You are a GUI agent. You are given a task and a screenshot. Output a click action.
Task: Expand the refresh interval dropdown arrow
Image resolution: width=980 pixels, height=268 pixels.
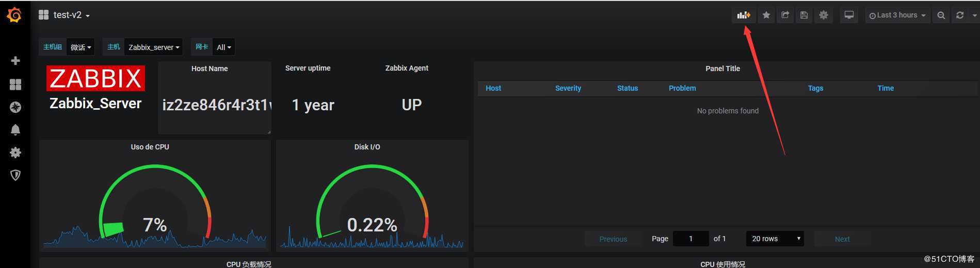click(974, 15)
